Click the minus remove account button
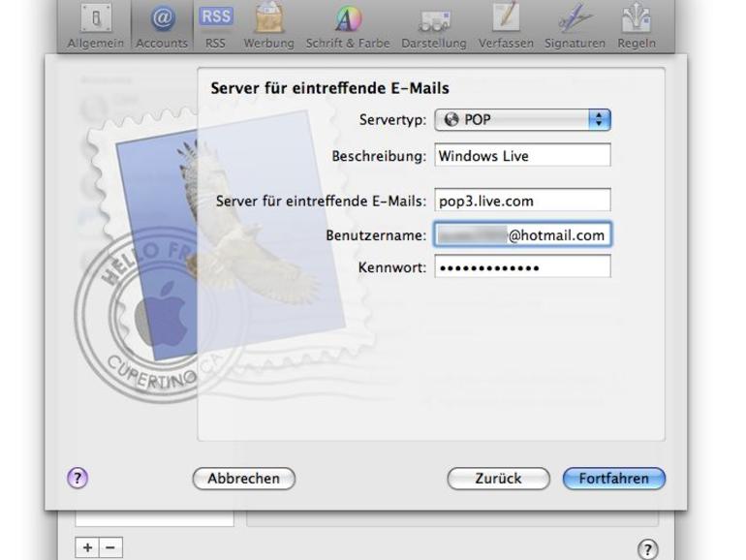The image size is (746, 560). 110,547
